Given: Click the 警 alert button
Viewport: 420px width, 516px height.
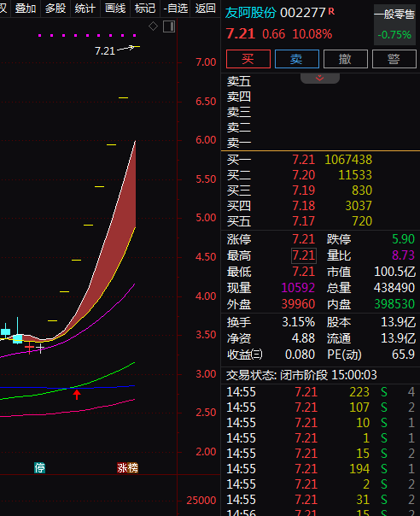Looking at the screenshot, I should [394, 59].
